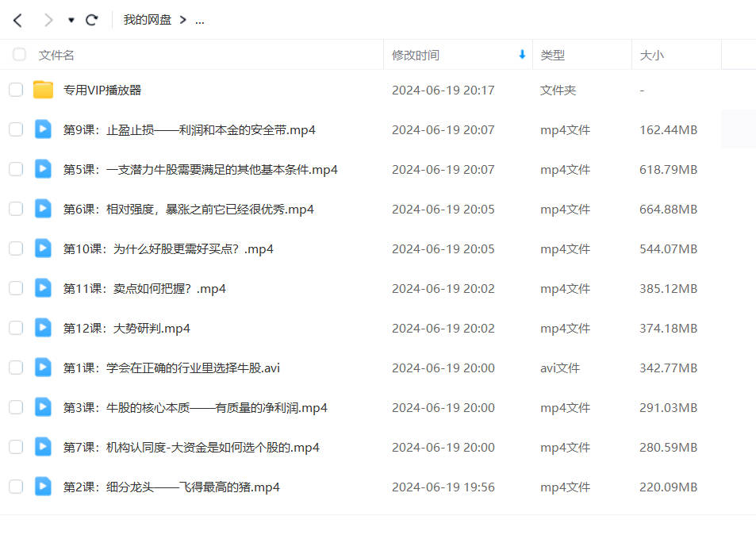Screen dimensions: 756x539
Task: Select 第1课：学会在正确的行业里选择牛股.avi
Action: [171, 368]
